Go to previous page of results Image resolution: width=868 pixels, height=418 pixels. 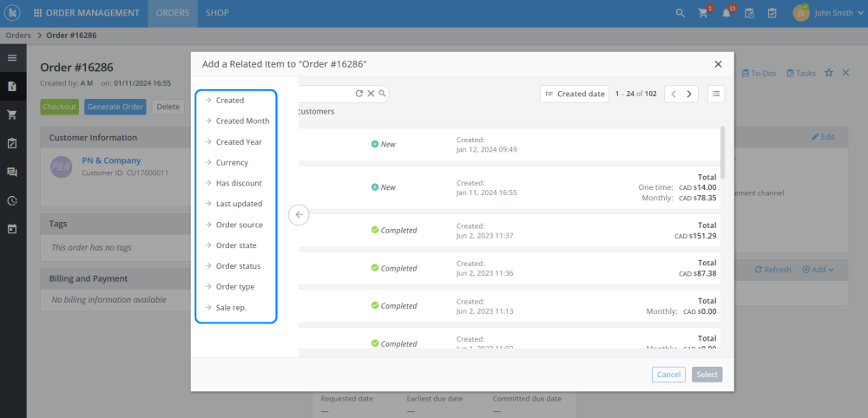click(x=674, y=94)
